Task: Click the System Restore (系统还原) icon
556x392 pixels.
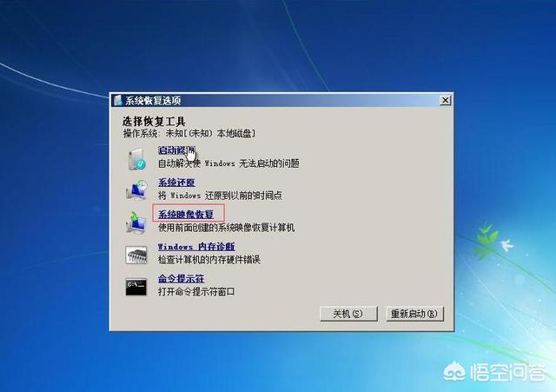Action: click(136, 189)
